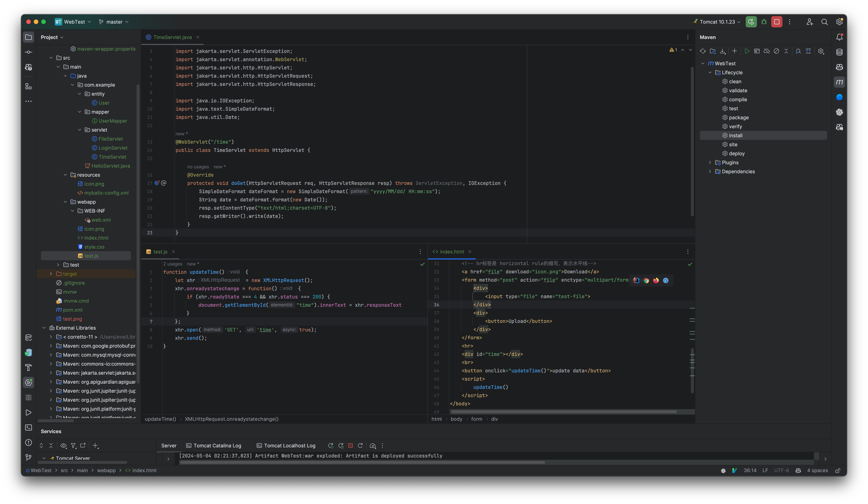This screenshot has height=504, width=868.
Task: Rerun the Tomcat server
Action: pos(331,445)
